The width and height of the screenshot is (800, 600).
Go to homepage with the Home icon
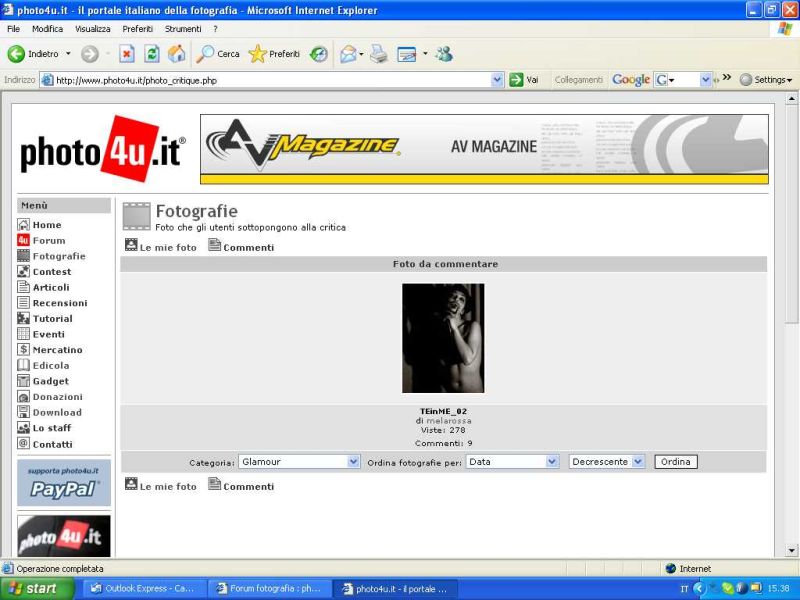23,225
